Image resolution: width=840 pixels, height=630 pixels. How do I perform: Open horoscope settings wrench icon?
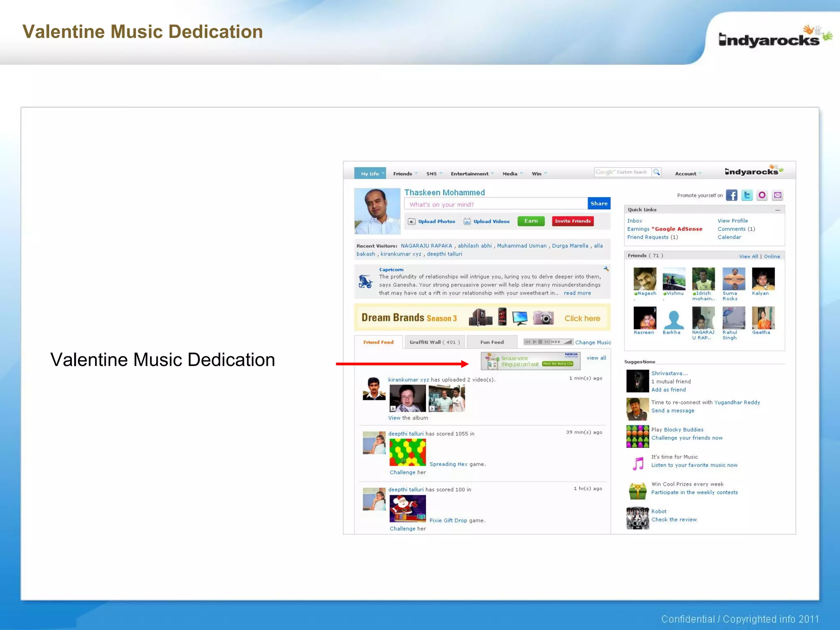point(606,269)
